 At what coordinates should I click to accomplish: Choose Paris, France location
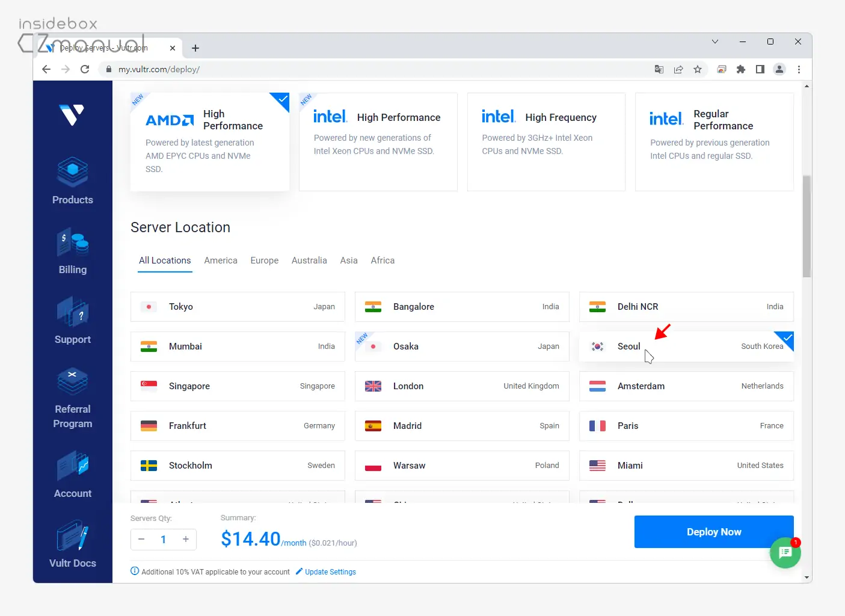click(686, 426)
